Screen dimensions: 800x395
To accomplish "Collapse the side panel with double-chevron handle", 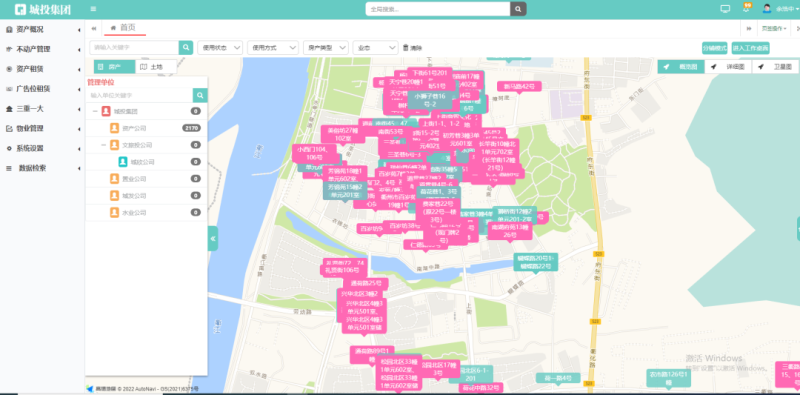I will 213,238.
